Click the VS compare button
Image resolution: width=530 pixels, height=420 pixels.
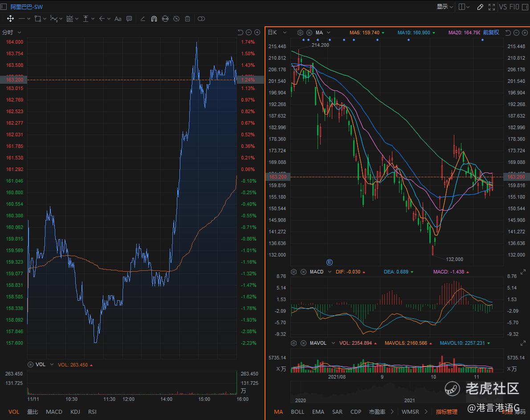point(503,7)
